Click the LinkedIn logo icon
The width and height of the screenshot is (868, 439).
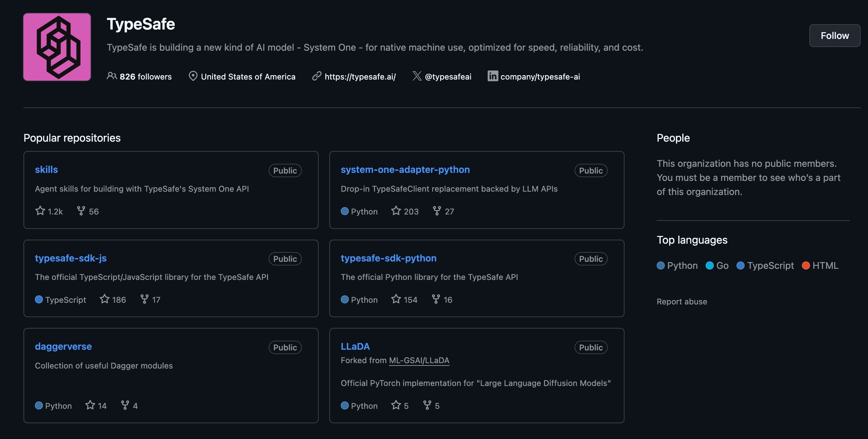click(493, 76)
